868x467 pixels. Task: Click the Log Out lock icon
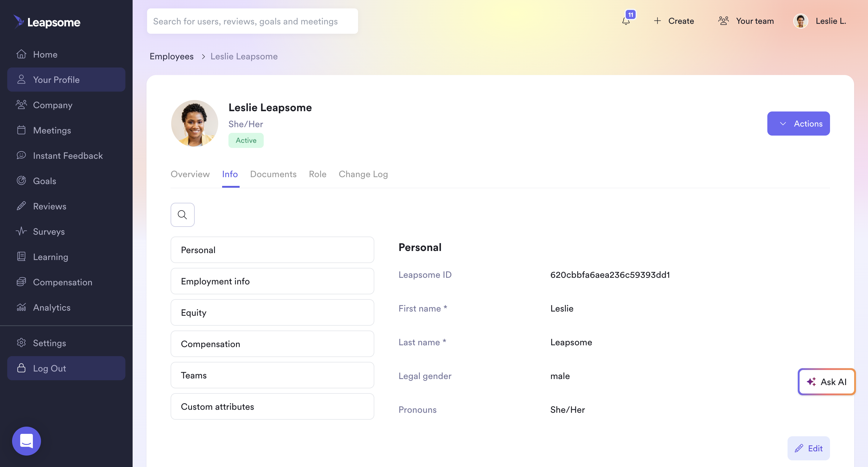point(21,368)
